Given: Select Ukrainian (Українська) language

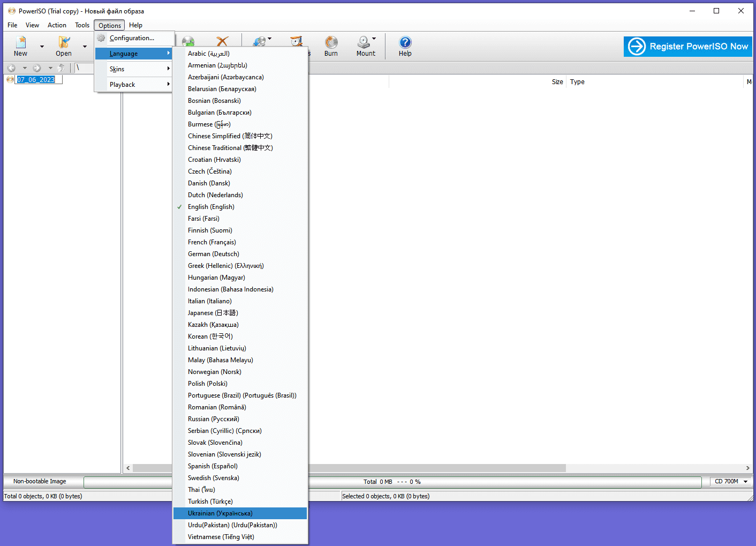Looking at the screenshot, I should point(240,513).
